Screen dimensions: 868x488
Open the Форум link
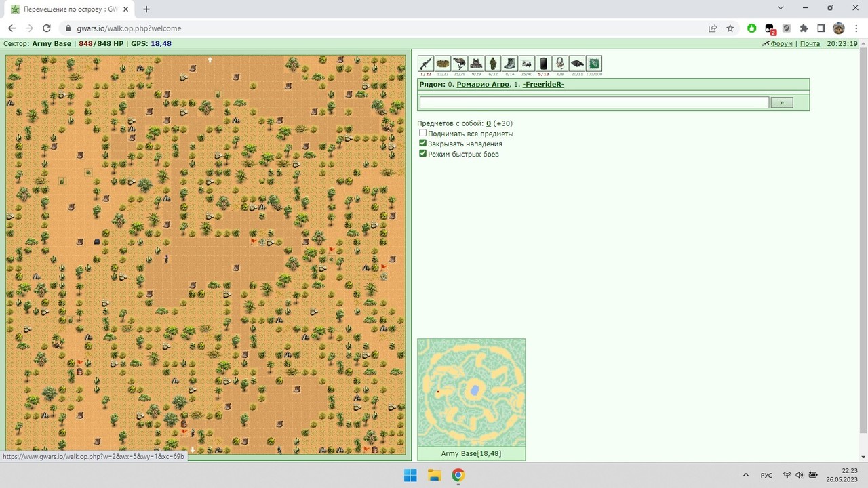coord(781,43)
